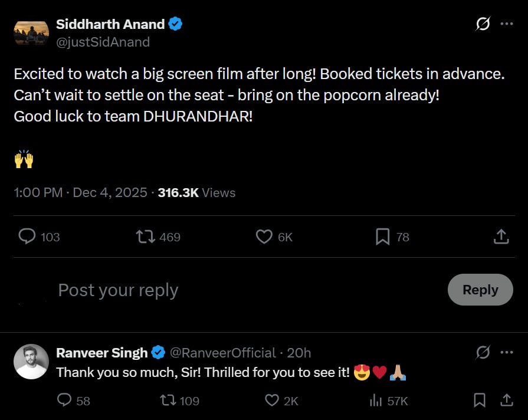Repost Ranveer Singh's reply
This screenshot has width=528, height=420.
pyautogui.click(x=168, y=401)
